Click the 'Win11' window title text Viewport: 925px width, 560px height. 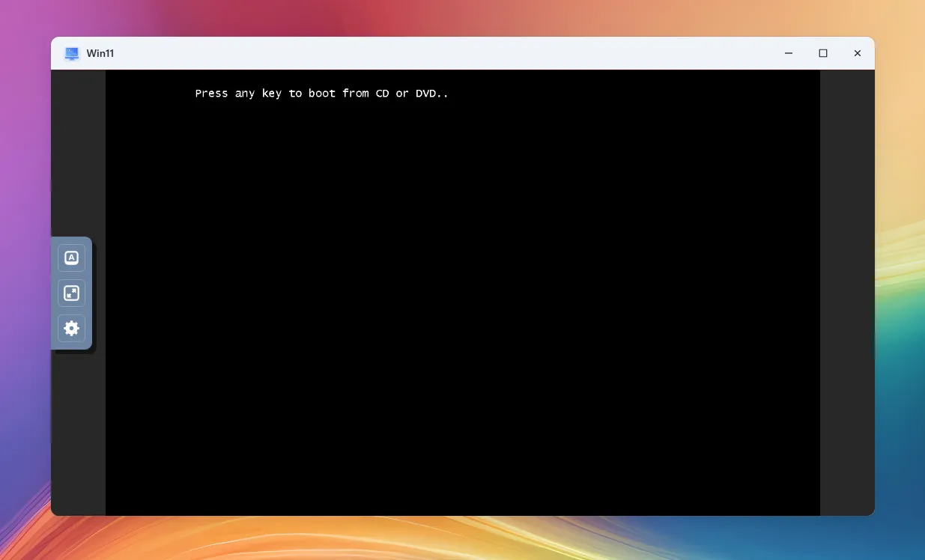100,53
